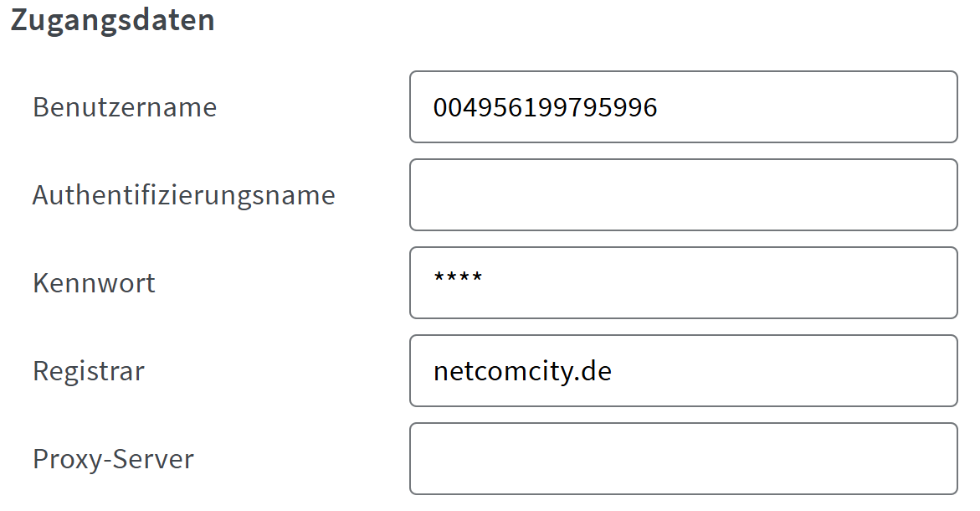Click the Benutzername input field
This screenshot has width=980, height=511.
[x=683, y=107]
